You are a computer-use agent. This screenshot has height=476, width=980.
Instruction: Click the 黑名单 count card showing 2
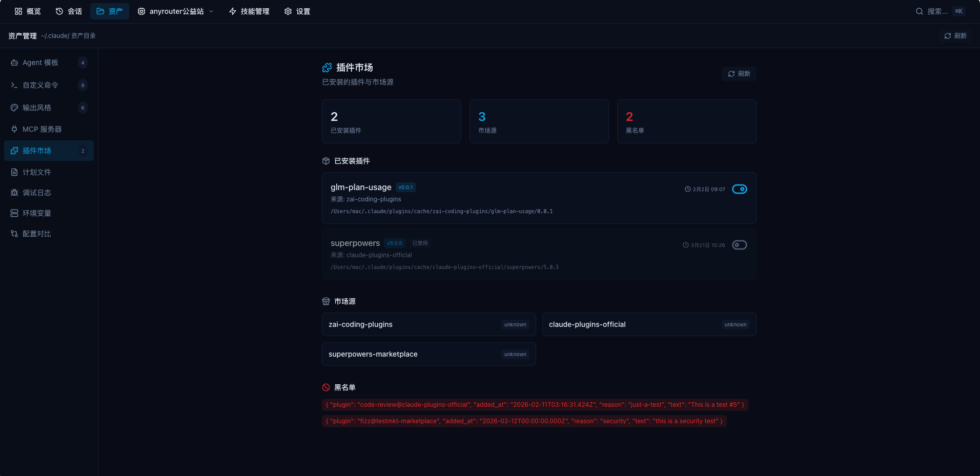(x=686, y=121)
